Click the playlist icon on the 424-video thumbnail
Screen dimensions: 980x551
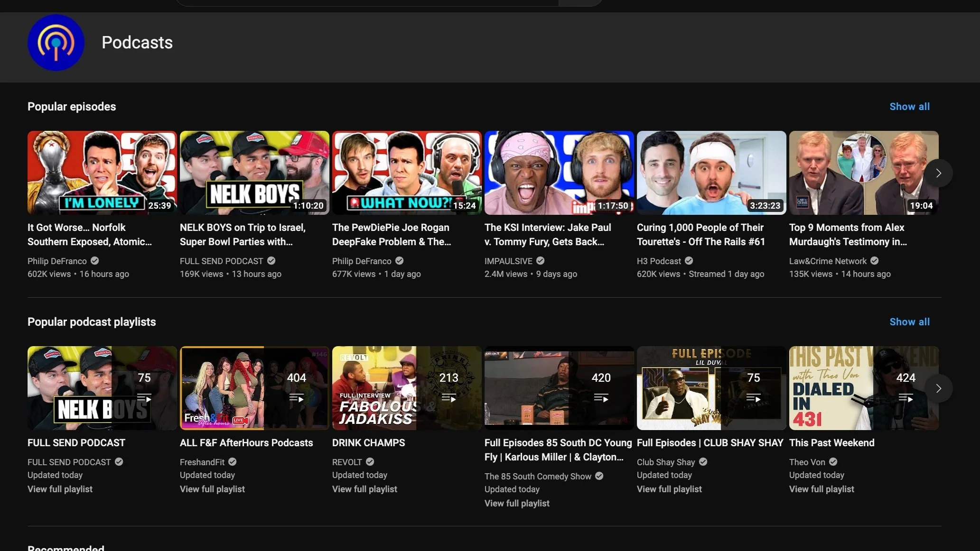coord(906,398)
